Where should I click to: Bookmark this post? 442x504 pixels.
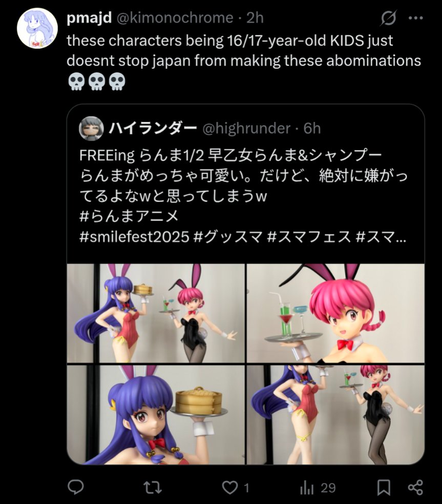pos(384,488)
